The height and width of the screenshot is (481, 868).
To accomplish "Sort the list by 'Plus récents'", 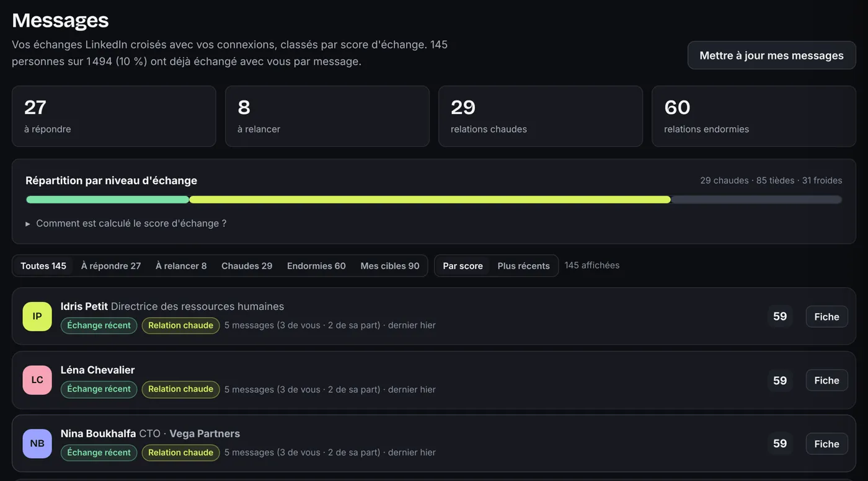I will click(523, 266).
